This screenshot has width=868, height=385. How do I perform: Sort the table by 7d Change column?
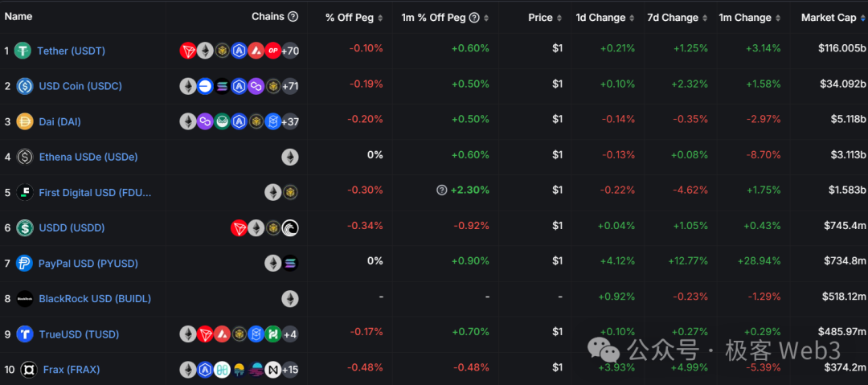coord(674,18)
